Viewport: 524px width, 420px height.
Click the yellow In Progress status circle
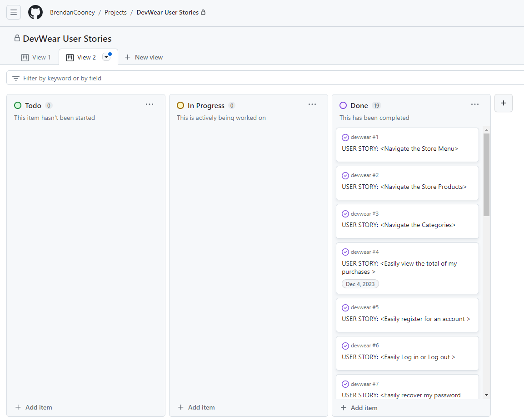click(x=180, y=105)
